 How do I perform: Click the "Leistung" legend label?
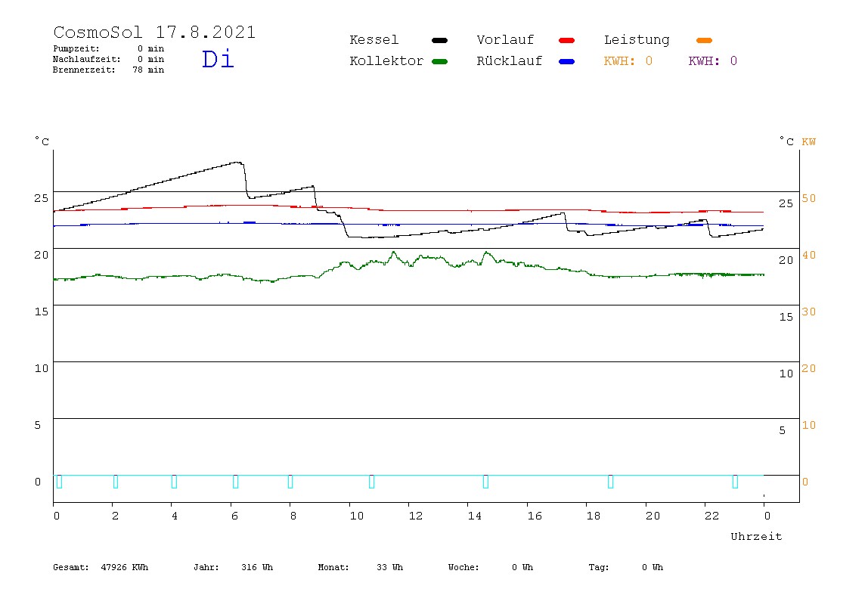[x=637, y=40]
